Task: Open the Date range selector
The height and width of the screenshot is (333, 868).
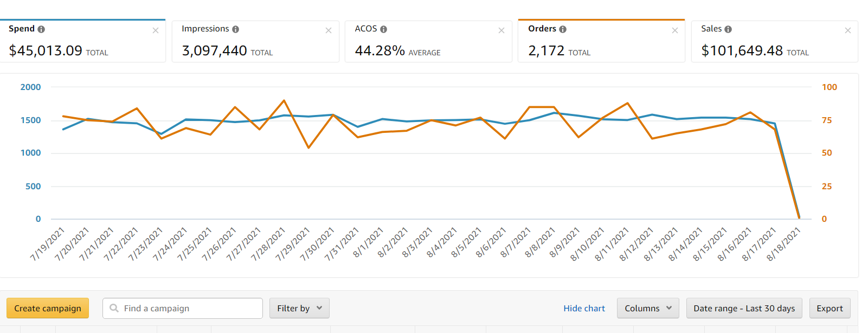Action: point(744,308)
